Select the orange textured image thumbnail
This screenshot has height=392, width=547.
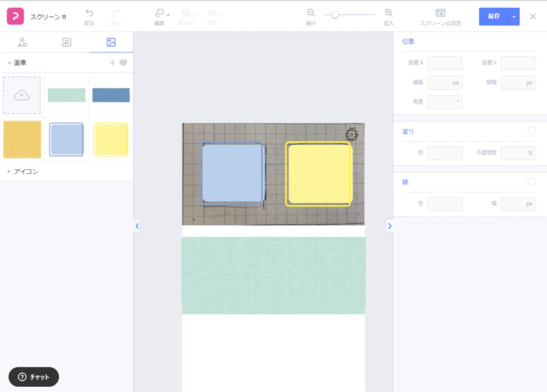22,139
